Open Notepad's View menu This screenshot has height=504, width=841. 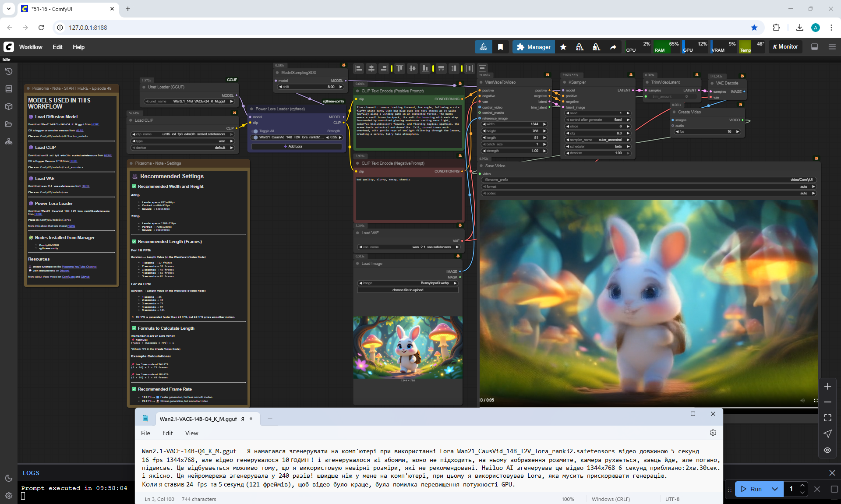tap(191, 433)
